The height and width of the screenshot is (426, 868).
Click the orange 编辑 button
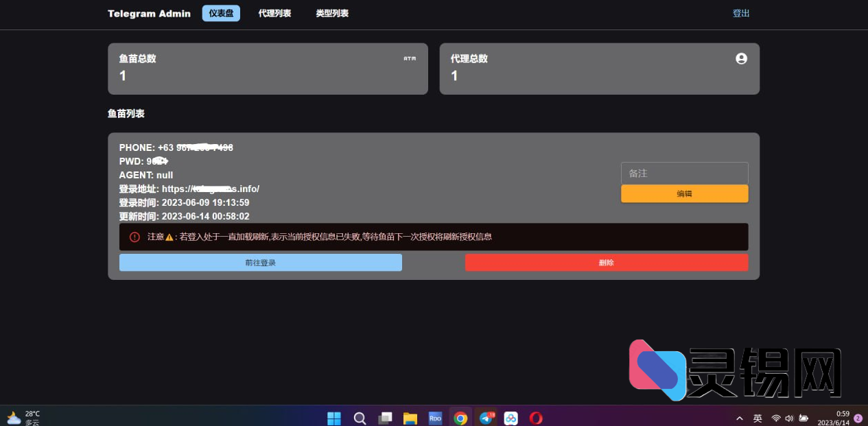point(684,193)
